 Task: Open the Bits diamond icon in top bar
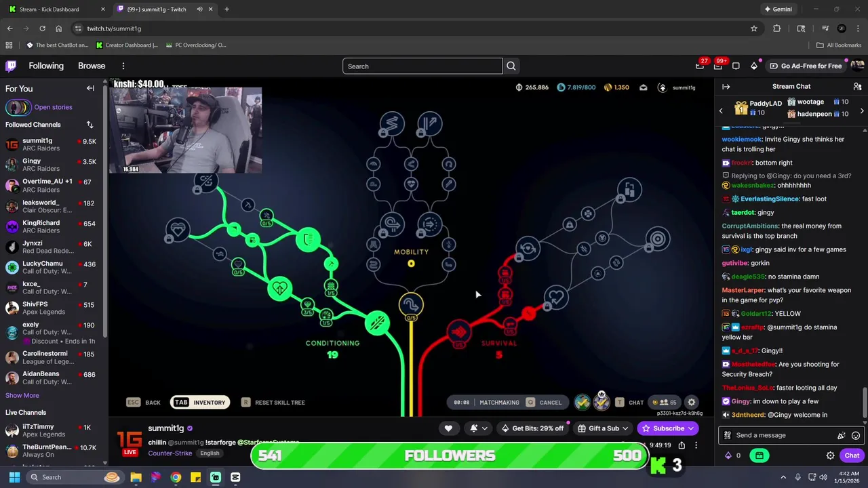[754, 66]
